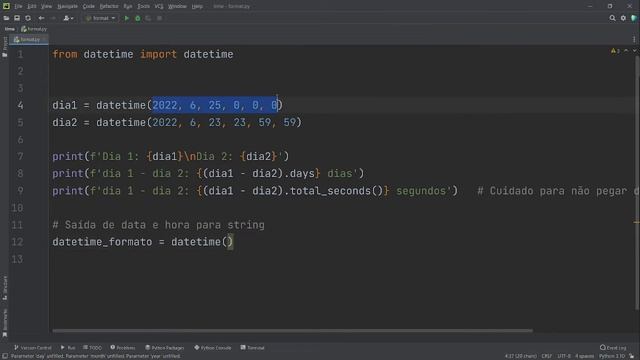Viewport: 640px width, 360px height.
Task: Open project folder icon in toolbar
Action: 6,18
